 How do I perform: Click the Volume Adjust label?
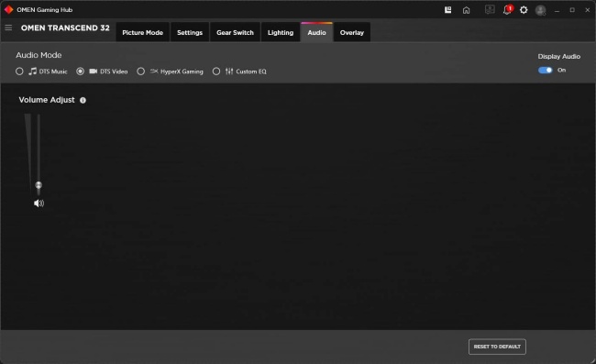[47, 100]
